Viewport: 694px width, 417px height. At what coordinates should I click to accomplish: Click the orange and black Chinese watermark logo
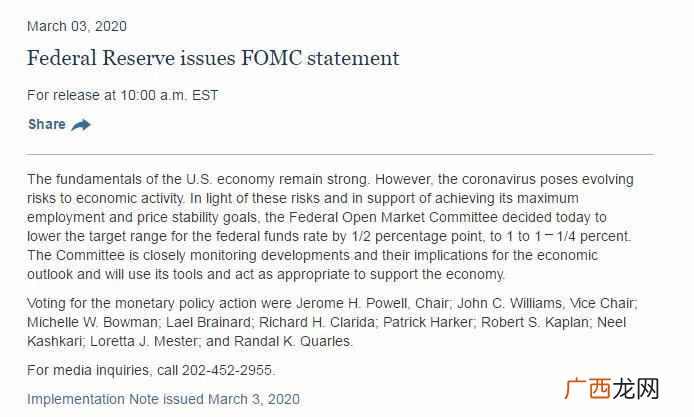pyautogui.click(x=612, y=389)
